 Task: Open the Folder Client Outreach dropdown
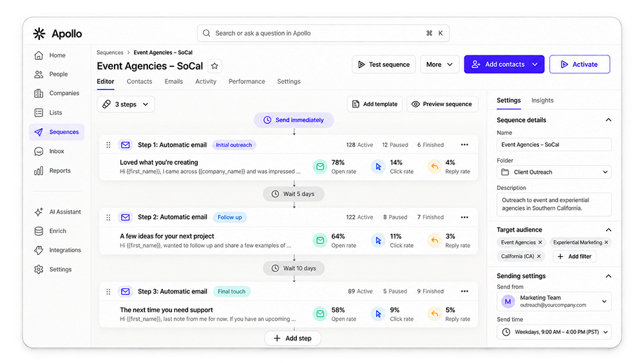tap(554, 172)
